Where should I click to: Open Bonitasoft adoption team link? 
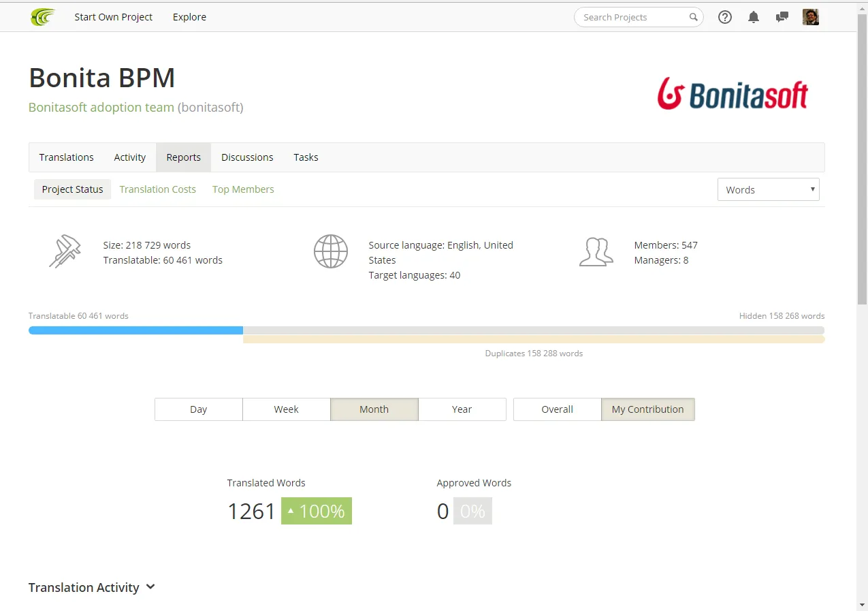101,107
